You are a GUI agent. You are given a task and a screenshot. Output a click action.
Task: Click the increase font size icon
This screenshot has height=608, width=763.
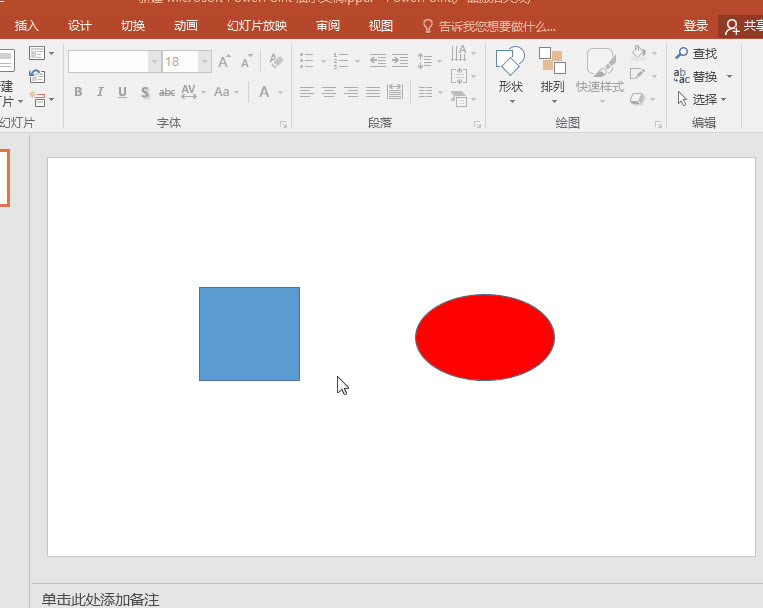(x=224, y=62)
